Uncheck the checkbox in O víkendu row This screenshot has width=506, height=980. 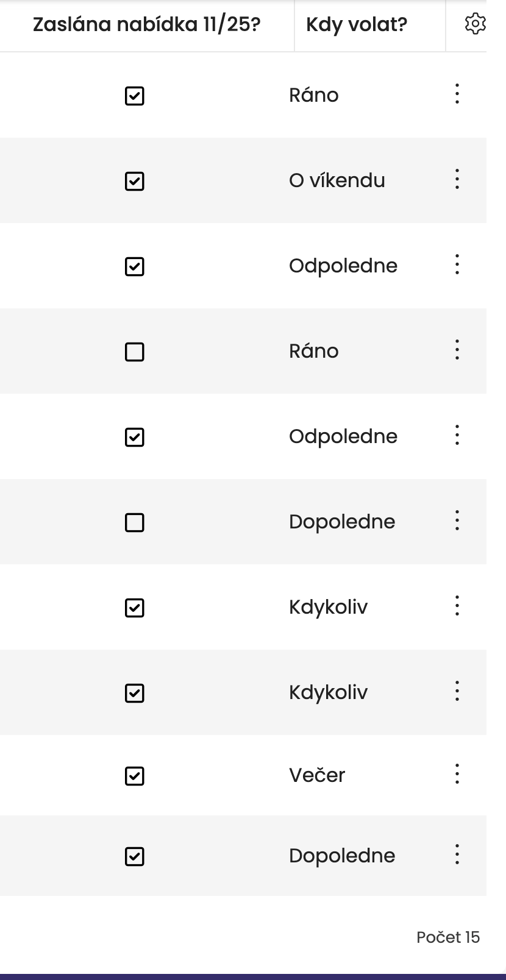[134, 181]
